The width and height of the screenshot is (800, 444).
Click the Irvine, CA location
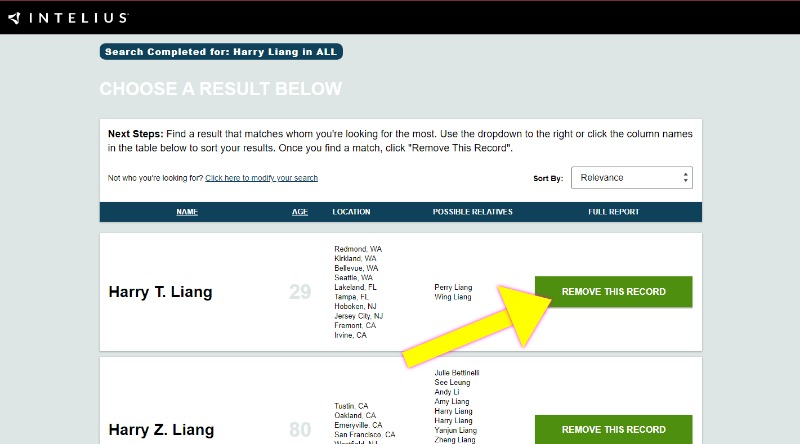[351, 335]
